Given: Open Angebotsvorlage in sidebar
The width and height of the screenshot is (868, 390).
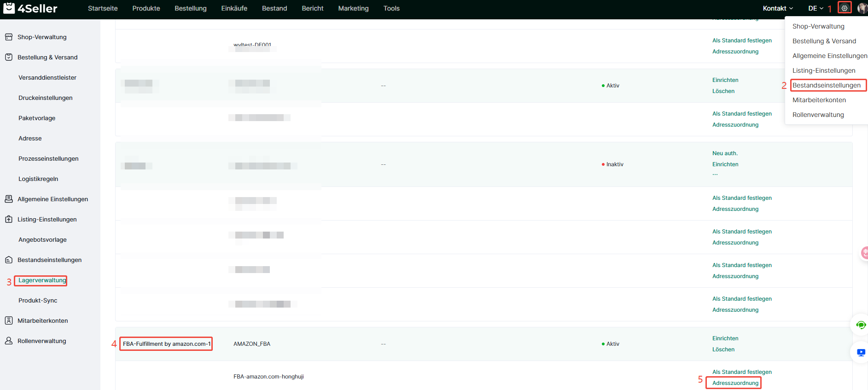Looking at the screenshot, I should click(x=42, y=239).
